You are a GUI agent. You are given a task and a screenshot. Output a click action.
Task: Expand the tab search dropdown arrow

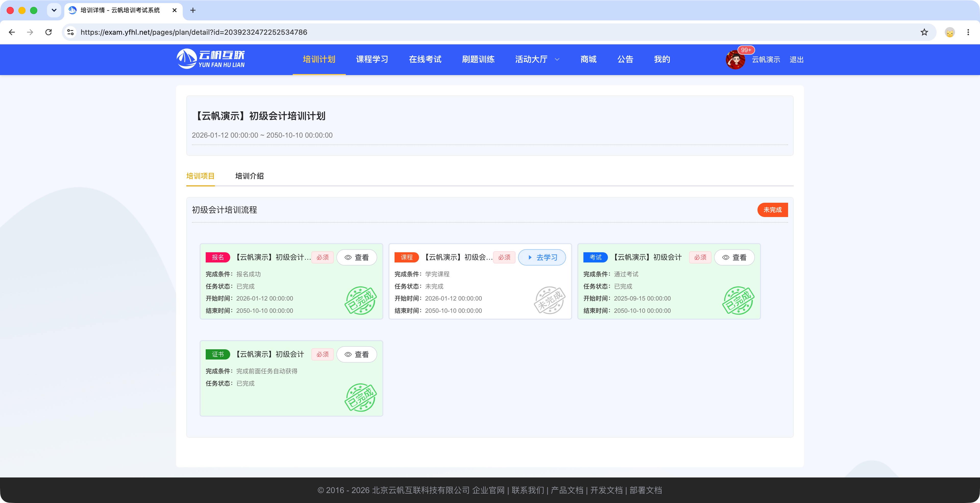[54, 10]
